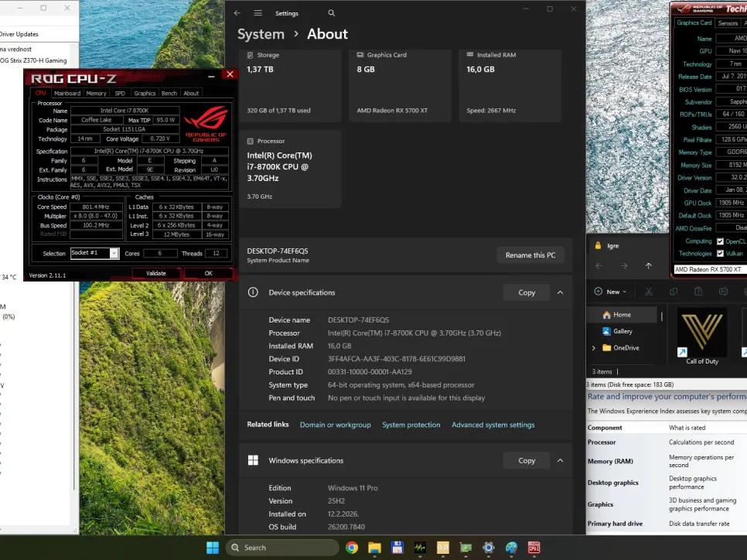The width and height of the screenshot is (747, 560).
Task: Switch to the Mainboard tab in CPU-Z
Action: tap(67, 93)
